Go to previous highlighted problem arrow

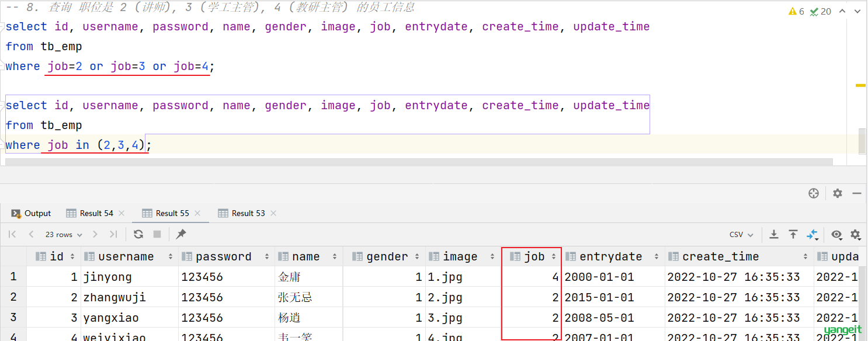[x=842, y=11]
